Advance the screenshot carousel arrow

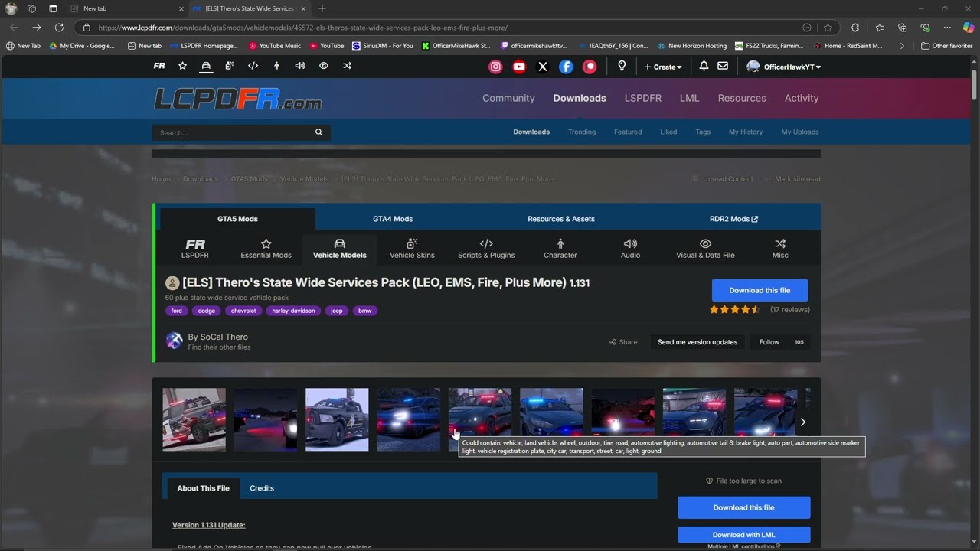click(802, 422)
